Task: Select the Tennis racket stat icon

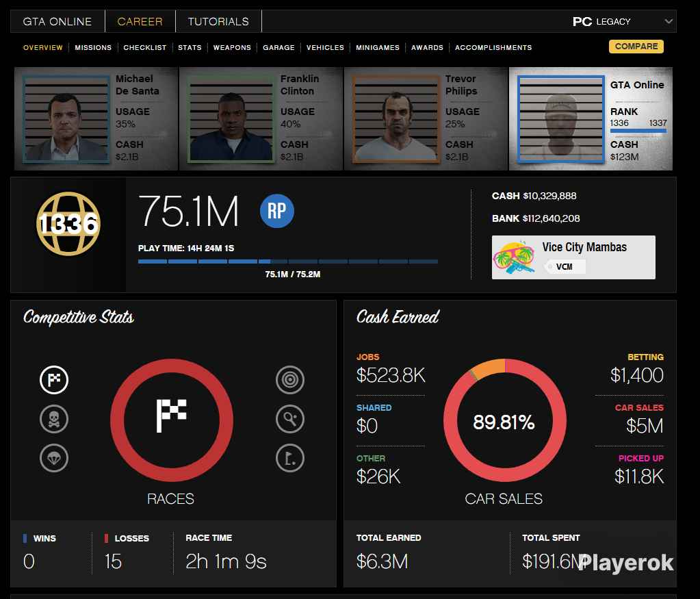Action: click(290, 419)
